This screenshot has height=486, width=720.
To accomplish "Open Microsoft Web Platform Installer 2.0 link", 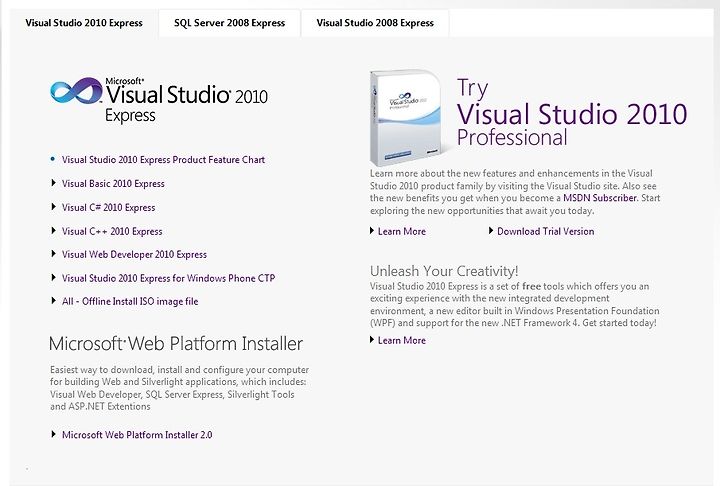I will pyautogui.click(x=137, y=435).
